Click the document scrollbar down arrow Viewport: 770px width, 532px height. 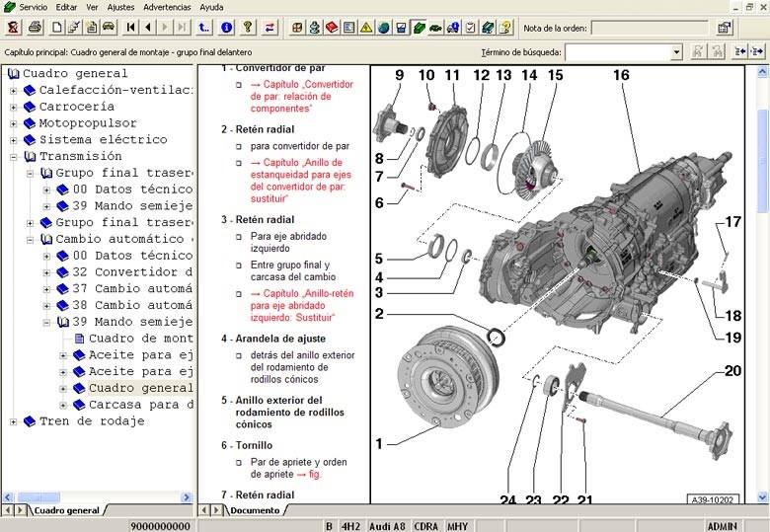coord(762,497)
